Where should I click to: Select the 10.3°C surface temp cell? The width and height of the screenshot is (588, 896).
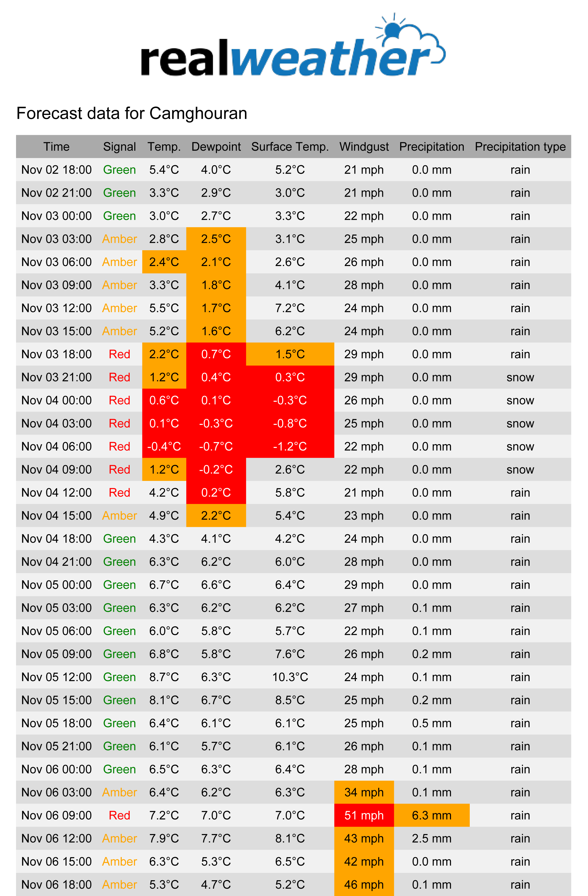coord(290,677)
